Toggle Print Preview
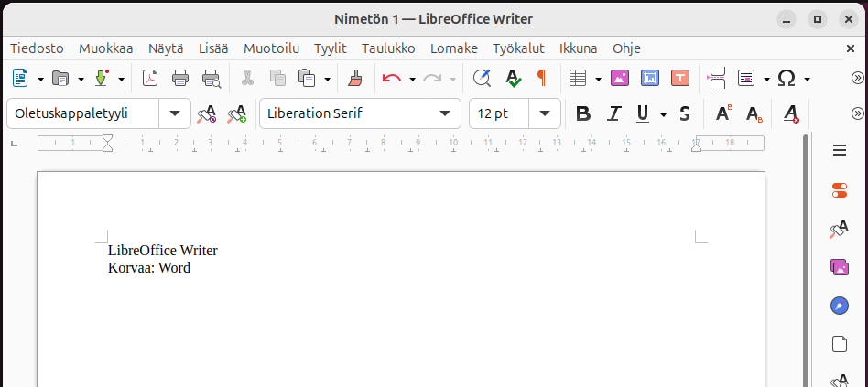 [211, 79]
